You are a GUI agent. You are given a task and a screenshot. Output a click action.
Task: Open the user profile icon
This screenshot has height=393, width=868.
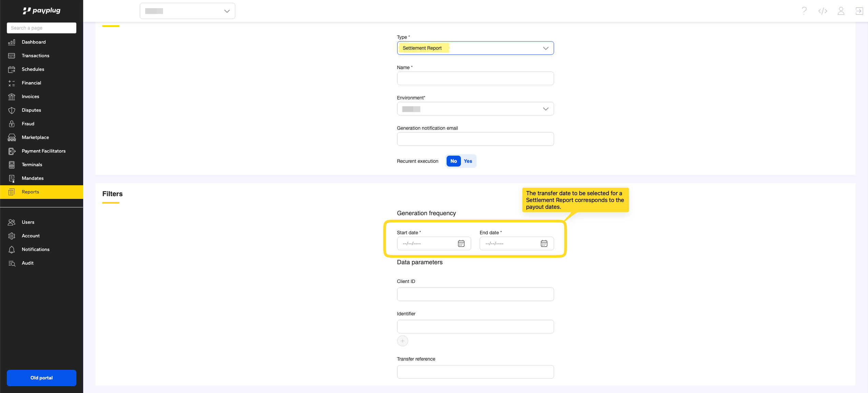(841, 11)
